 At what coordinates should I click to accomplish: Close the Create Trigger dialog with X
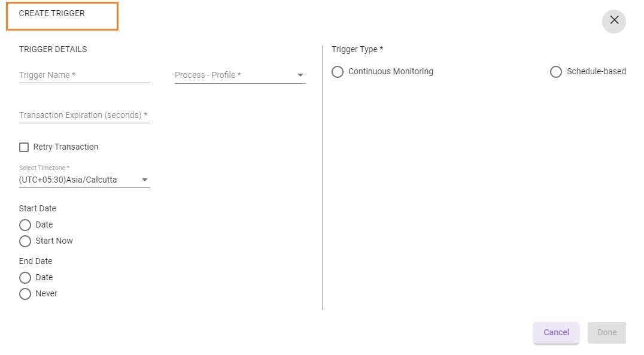tap(613, 21)
